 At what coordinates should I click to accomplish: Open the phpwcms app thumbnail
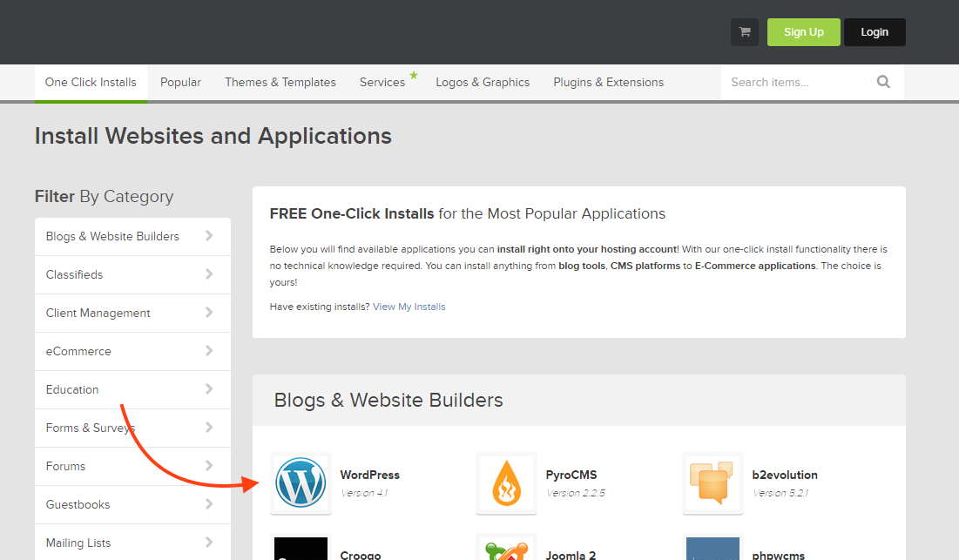coord(712,547)
